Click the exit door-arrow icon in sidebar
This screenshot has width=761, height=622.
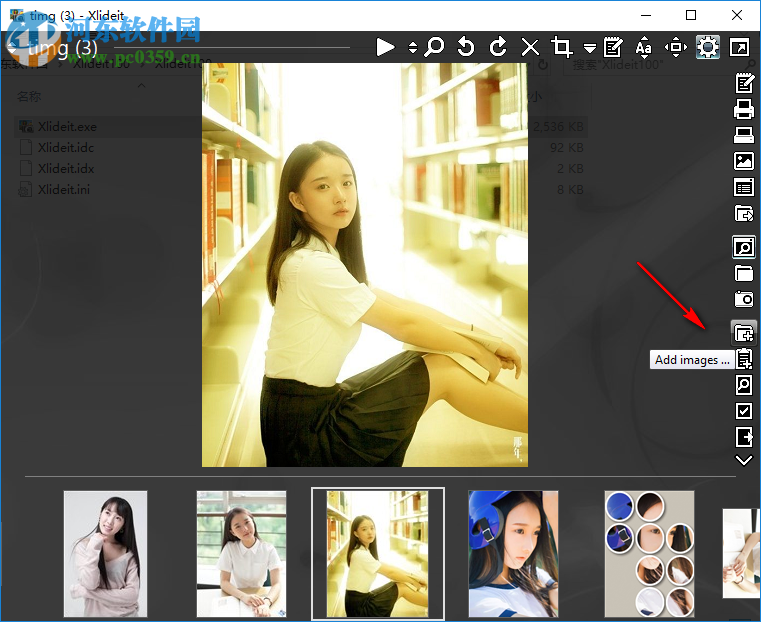[744, 437]
